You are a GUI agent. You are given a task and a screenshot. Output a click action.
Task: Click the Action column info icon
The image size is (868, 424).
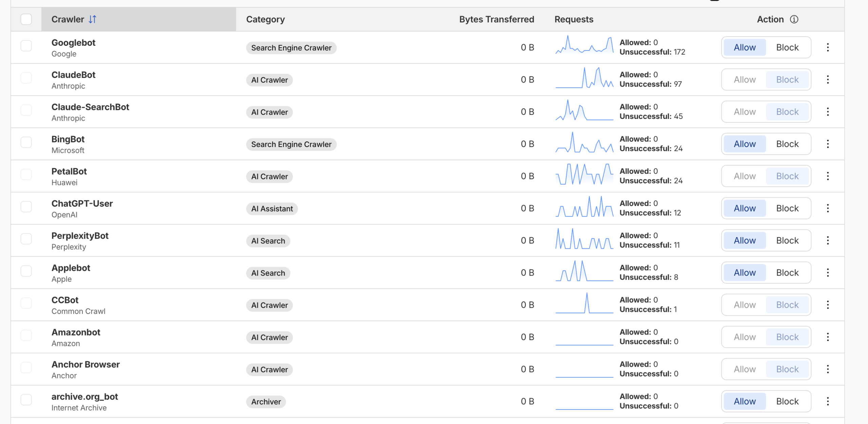click(x=794, y=19)
